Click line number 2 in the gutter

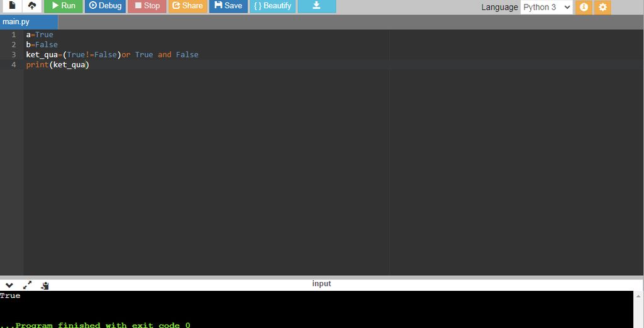coord(14,45)
